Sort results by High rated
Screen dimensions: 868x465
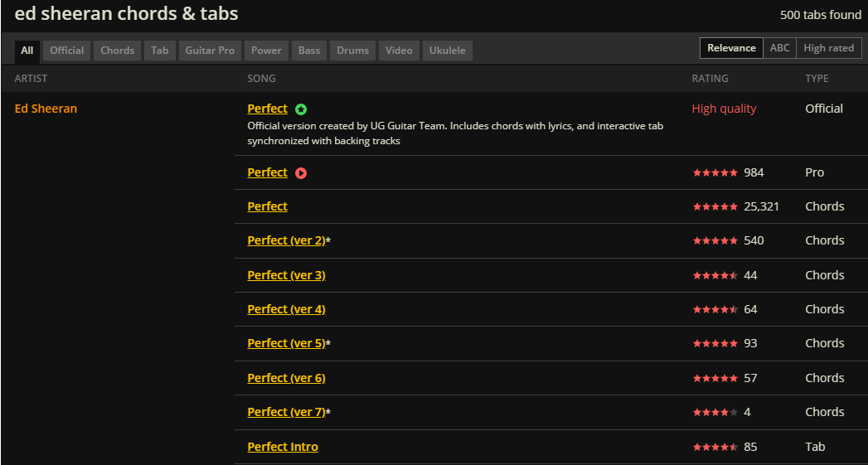coord(828,48)
